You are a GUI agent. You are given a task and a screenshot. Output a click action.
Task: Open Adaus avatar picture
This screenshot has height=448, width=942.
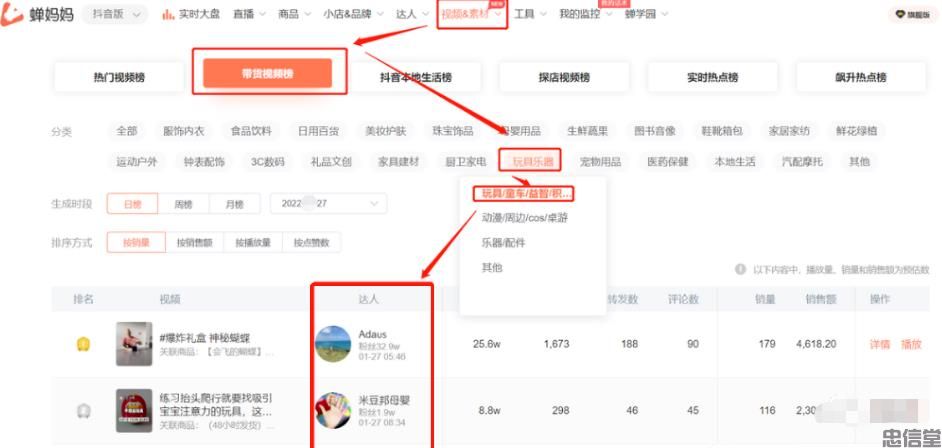pos(333,344)
